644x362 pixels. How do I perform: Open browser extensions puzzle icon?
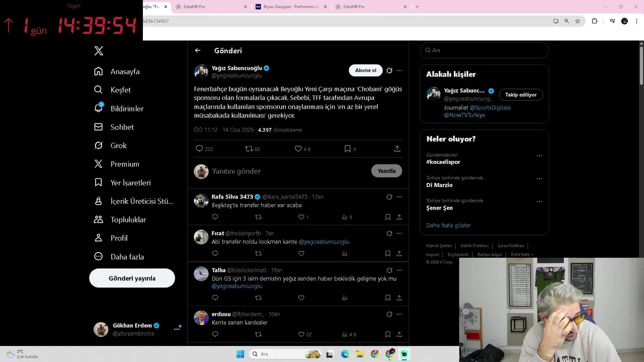[594, 21]
